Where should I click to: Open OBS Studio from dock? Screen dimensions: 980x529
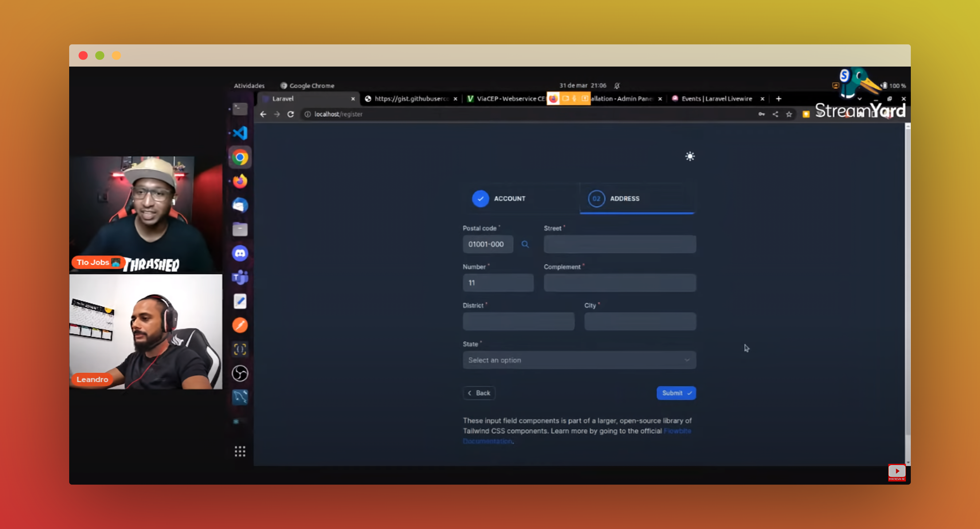[x=240, y=373]
